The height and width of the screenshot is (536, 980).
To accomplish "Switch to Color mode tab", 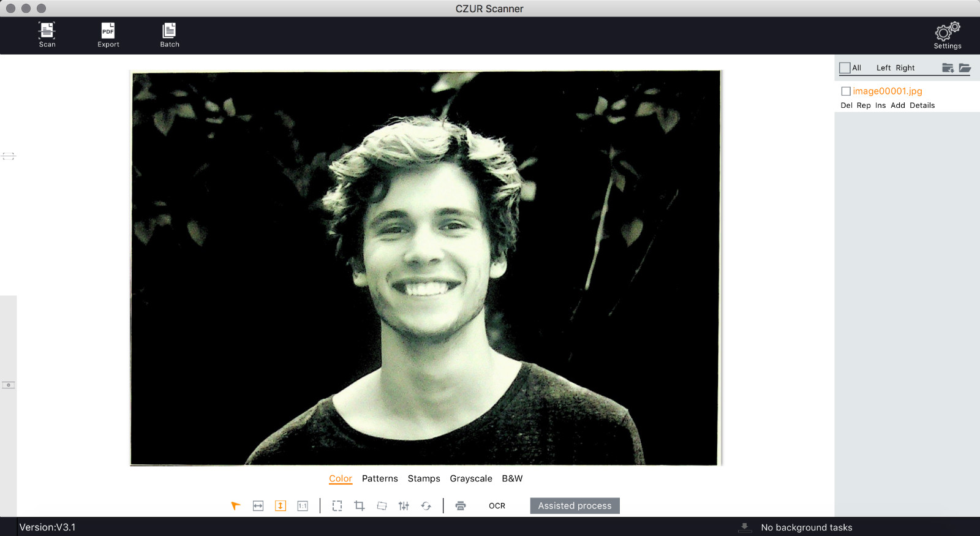I will (x=341, y=478).
